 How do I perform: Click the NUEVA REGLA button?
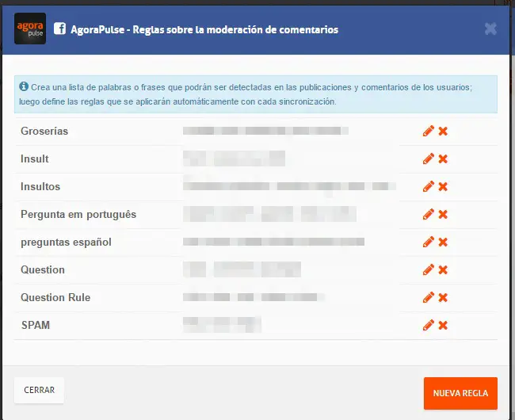pos(460,393)
